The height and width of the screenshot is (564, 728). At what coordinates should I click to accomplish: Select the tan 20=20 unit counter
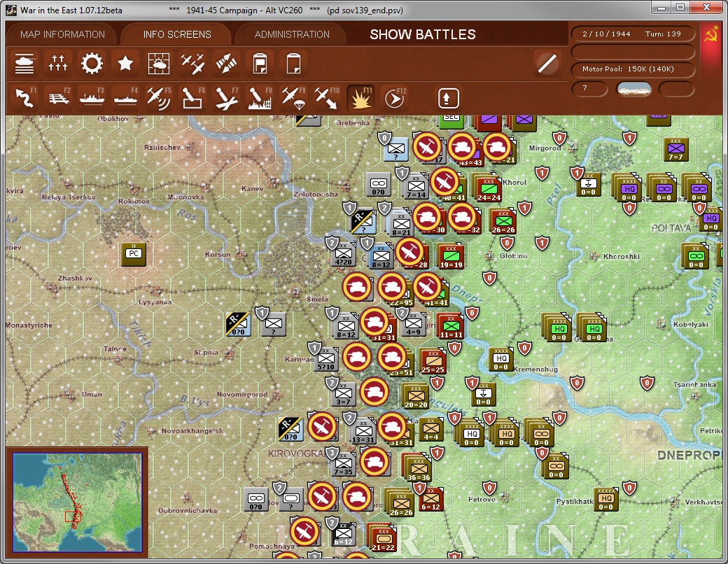pyautogui.click(x=416, y=397)
